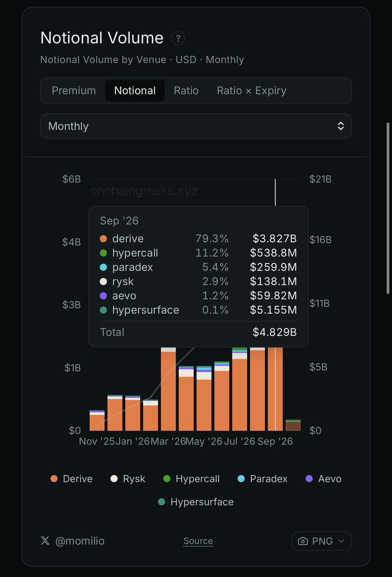This screenshot has height=577, width=392.
Task: Toggle the Paradex legend series
Action: [x=262, y=479]
